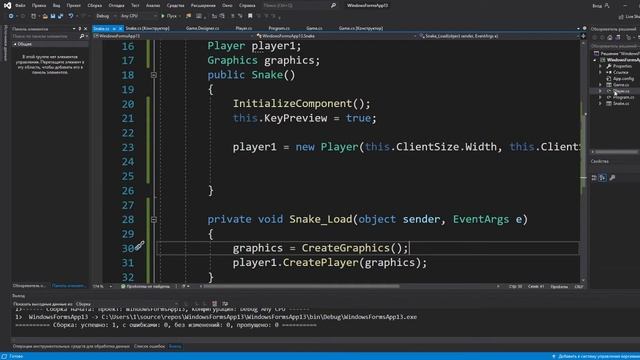This screenshot has height=360, width=640.
Task: Close the active Snake.cs tab
Action: point(120,29)
